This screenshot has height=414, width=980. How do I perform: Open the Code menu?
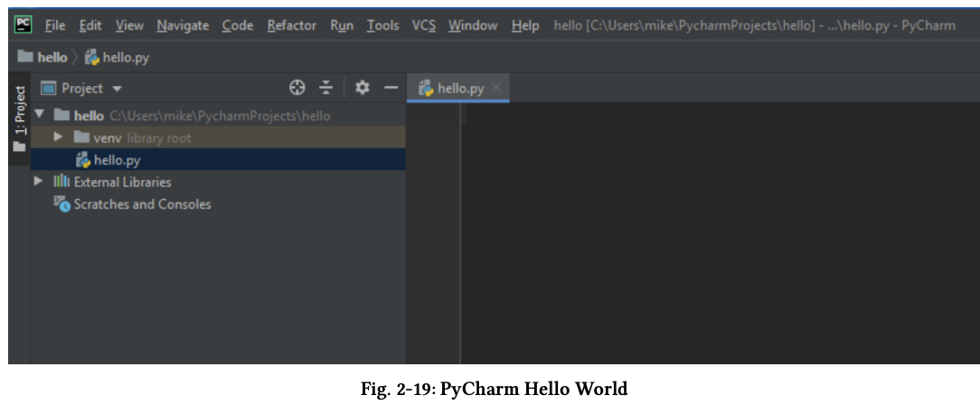[x=238, y=25]
